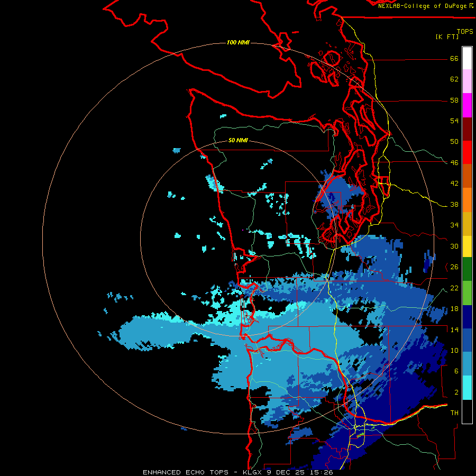The image size is (476, 476).
Task: Click the light pink 62 color swatch
Action: click(467, 81)
